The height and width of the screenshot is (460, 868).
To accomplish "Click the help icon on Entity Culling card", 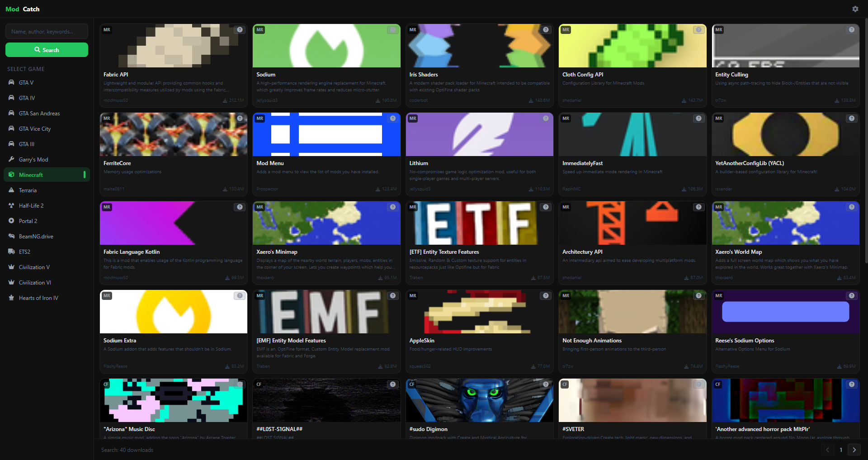I will pyautogui.click(x=852, y=30).
